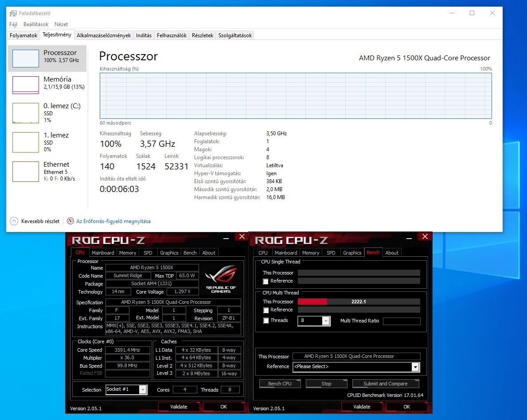Screen dimensions: 527x420
Task: Switch to the Indítás tab
Action: pyautogui.click(x=144, y=35)
